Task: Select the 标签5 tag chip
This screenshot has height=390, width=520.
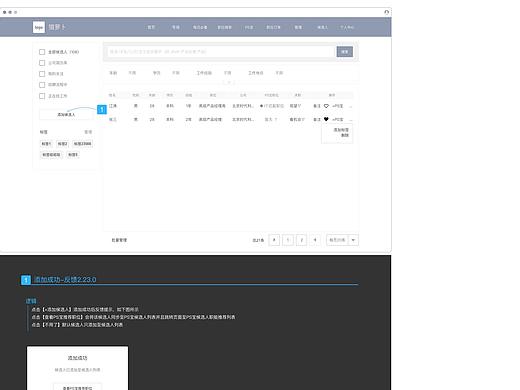Action: pyautogui.click(x=73, y=155)
